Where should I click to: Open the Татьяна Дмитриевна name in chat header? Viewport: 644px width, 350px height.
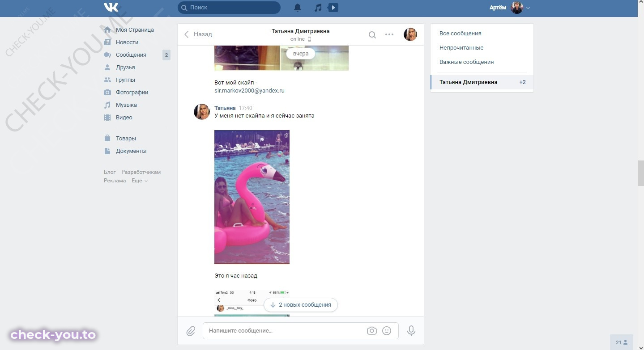coord(301,31)
